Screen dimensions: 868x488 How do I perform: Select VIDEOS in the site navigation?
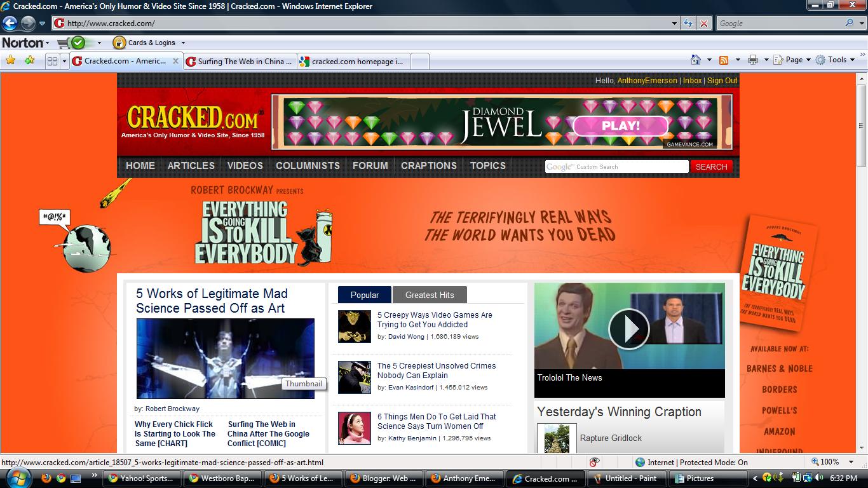(245, 165)
